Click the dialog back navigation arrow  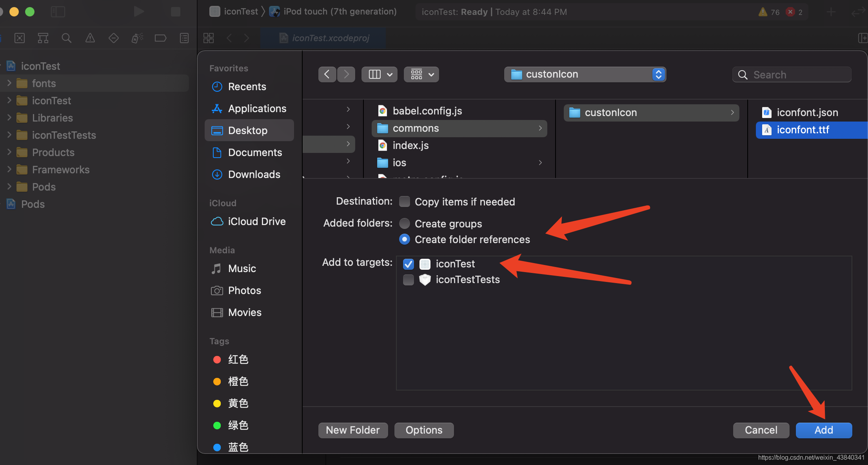pos(327,74)
